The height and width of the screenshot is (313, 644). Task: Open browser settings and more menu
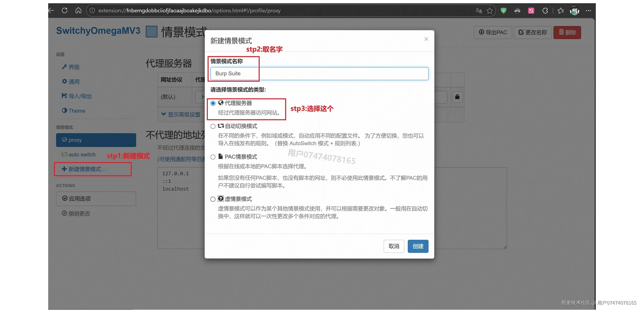588,11
